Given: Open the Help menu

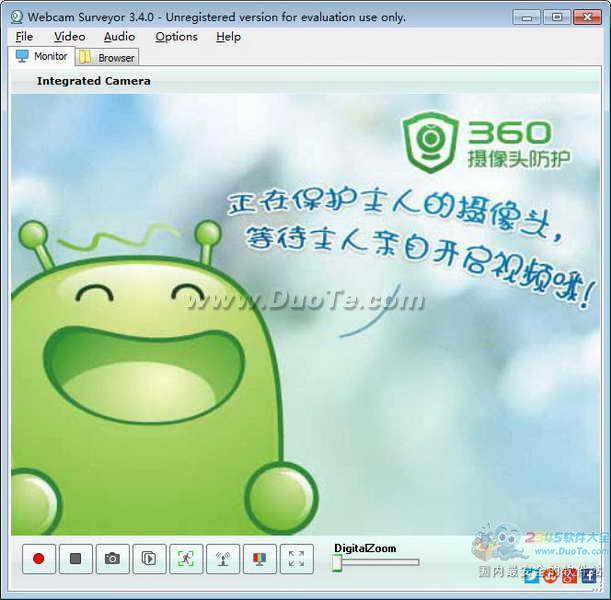Looking at the screenshot, I should pyautogui.click(x=228, y=37).
